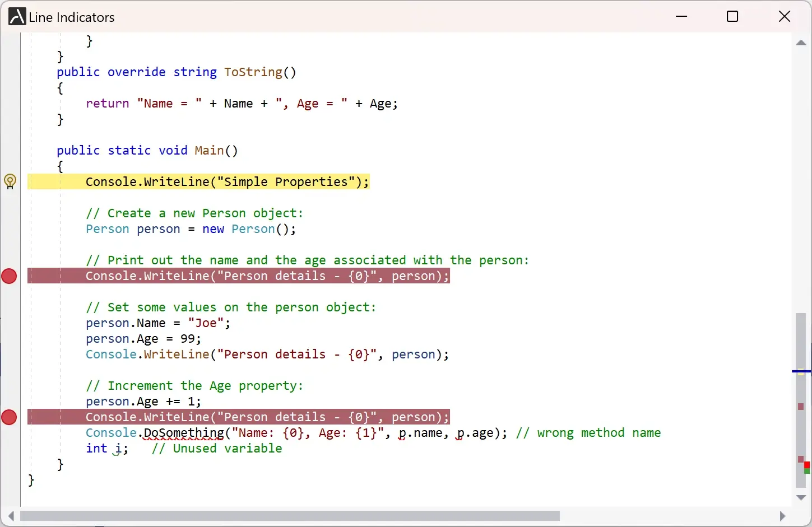The height and width of the screenshot is (527, 812).
Task: Click the horizontal scrollbar left arrow
Action: (x=11, y=516)
